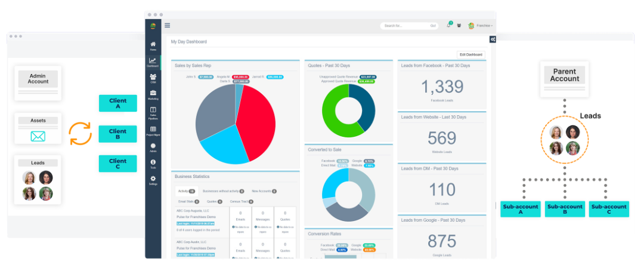
Task: Click the Search for input field
Action: (x=404, y=26)
